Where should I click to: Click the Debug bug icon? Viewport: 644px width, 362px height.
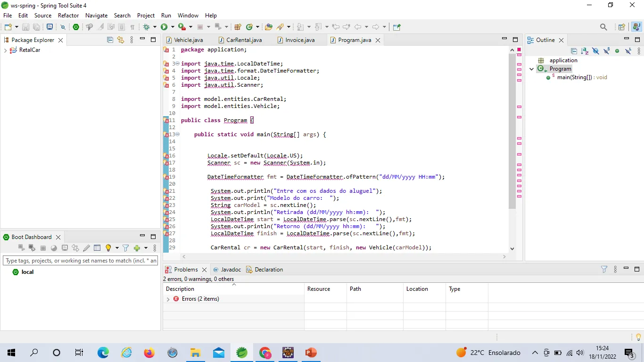point(146,27)
